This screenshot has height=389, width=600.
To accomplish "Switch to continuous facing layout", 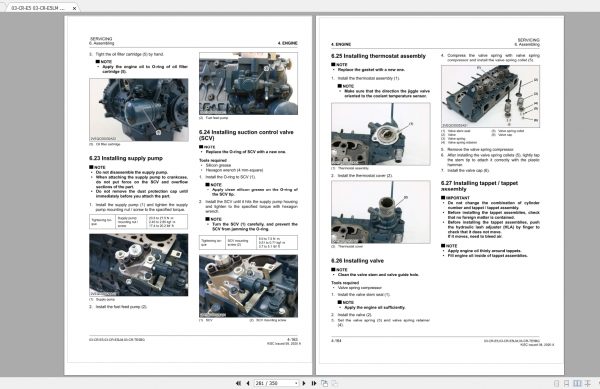I will (587, 383).
